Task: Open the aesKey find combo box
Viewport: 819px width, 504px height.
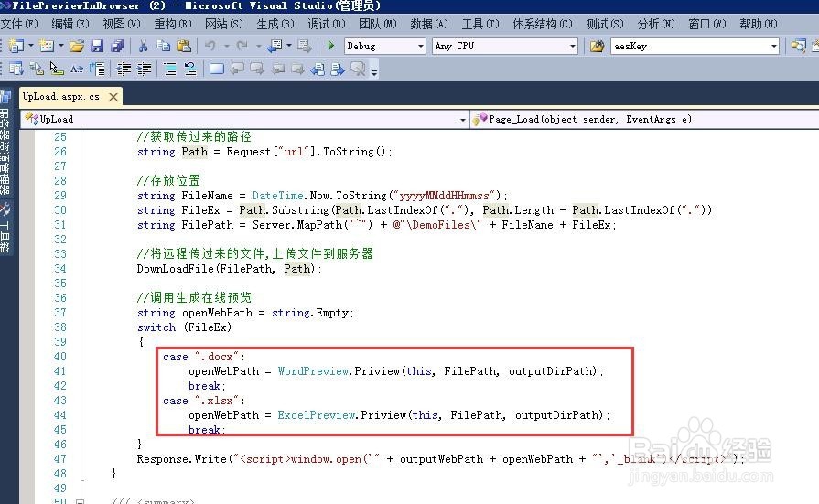Action: click(x=695, y=46)
